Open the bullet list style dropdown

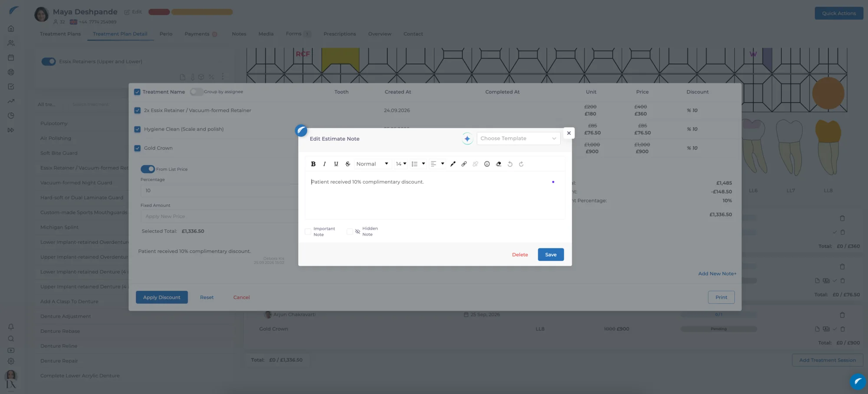pos(418,164)
